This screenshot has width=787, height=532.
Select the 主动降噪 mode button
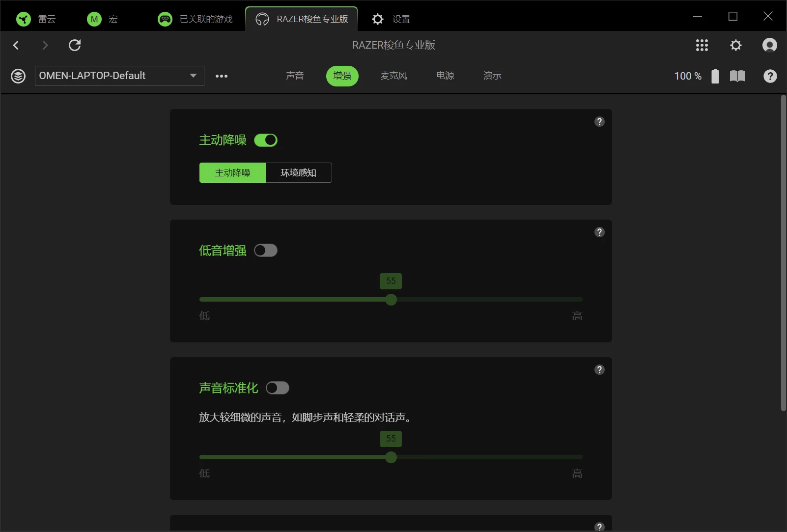click(232, 173)
